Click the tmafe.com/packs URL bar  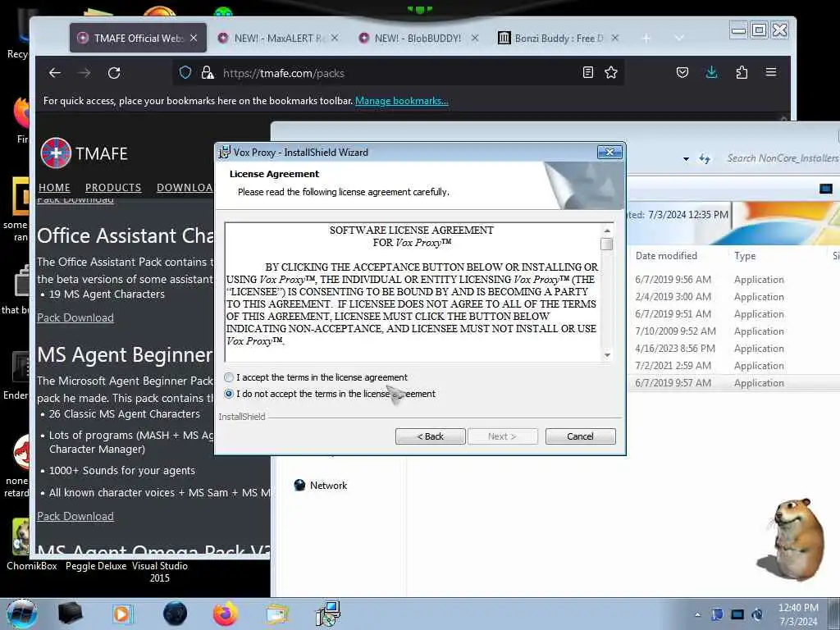[x=396, y=73]
